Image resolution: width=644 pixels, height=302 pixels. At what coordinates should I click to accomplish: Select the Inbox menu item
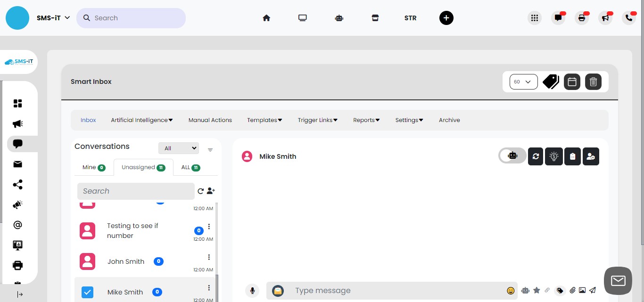pyautogui.click(x=88, y=120)
